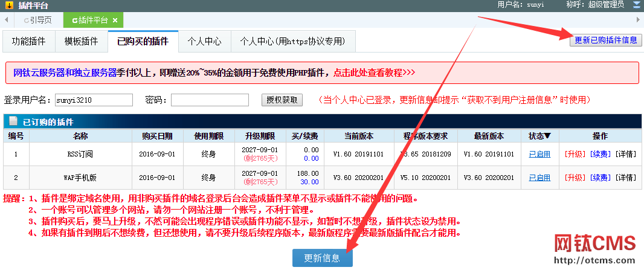Open the 功能插件 tab

pyautogui.click(x=29, y=42)
